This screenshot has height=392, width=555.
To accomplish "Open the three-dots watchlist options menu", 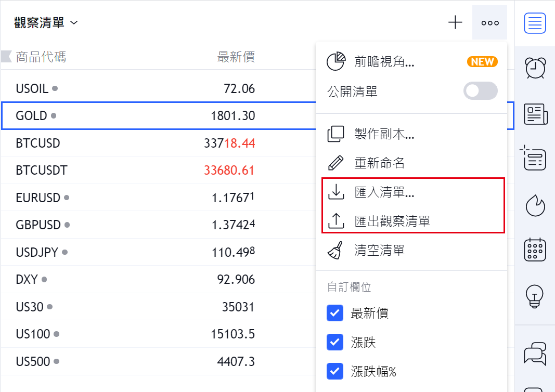I will pos(490,23).
